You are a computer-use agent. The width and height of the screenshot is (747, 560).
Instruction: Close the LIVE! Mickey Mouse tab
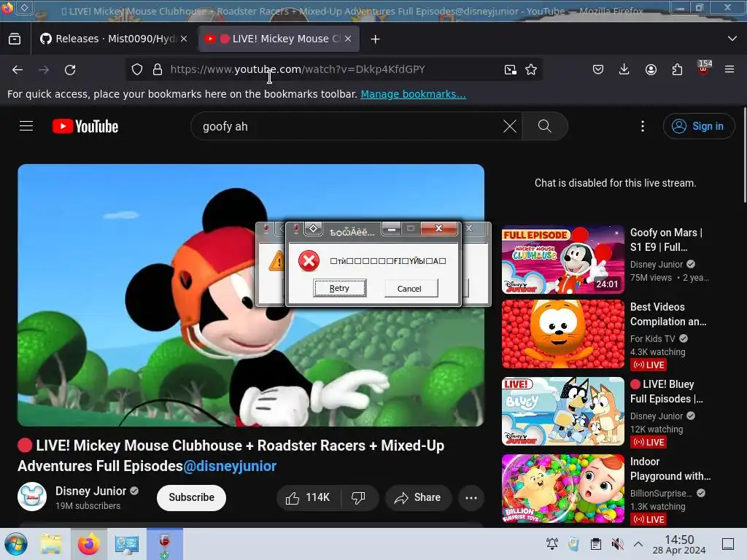[348, 39]
